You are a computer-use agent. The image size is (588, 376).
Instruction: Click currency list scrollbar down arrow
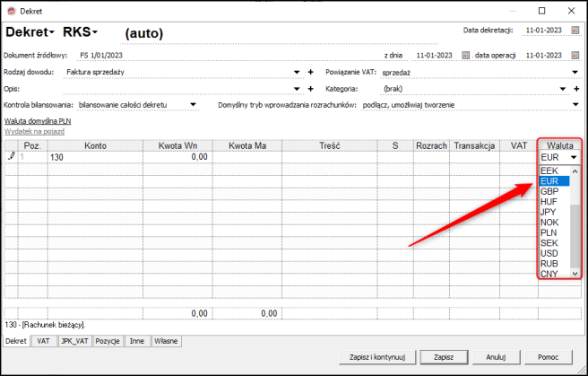coord(575,274)
